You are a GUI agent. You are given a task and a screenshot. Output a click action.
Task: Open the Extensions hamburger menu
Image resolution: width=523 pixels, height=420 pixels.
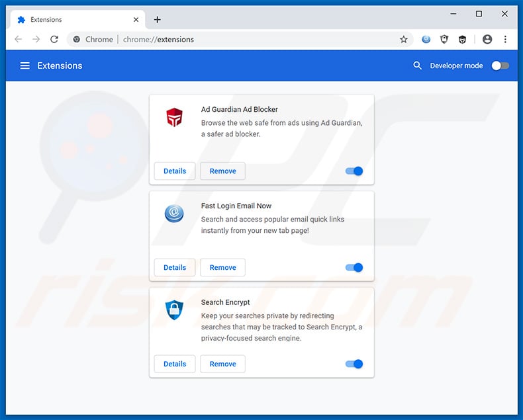(x=25, y=65)
